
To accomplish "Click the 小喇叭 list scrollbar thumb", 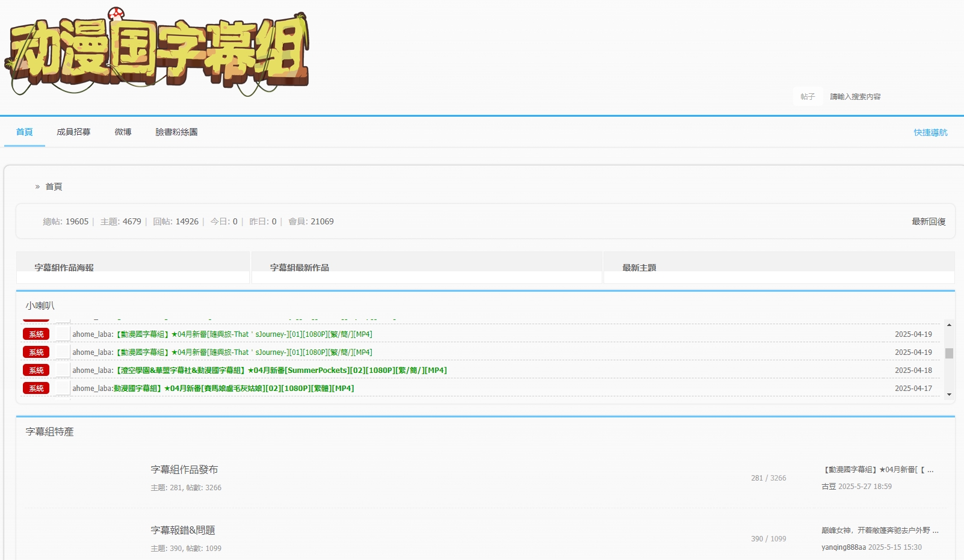I will (x=949, y=353).
